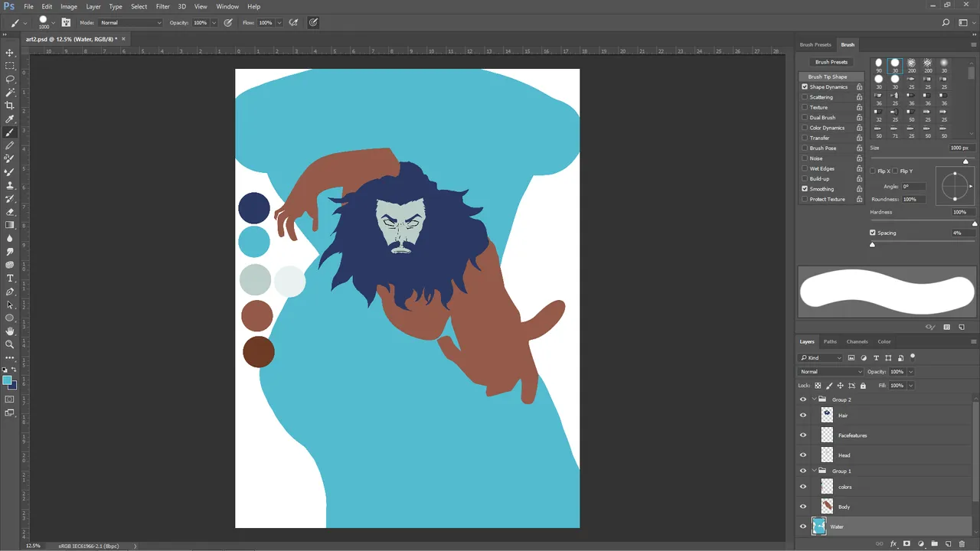Hide the Water layer
This screenshot has height=551, width=980.
[x=803, y=527]
